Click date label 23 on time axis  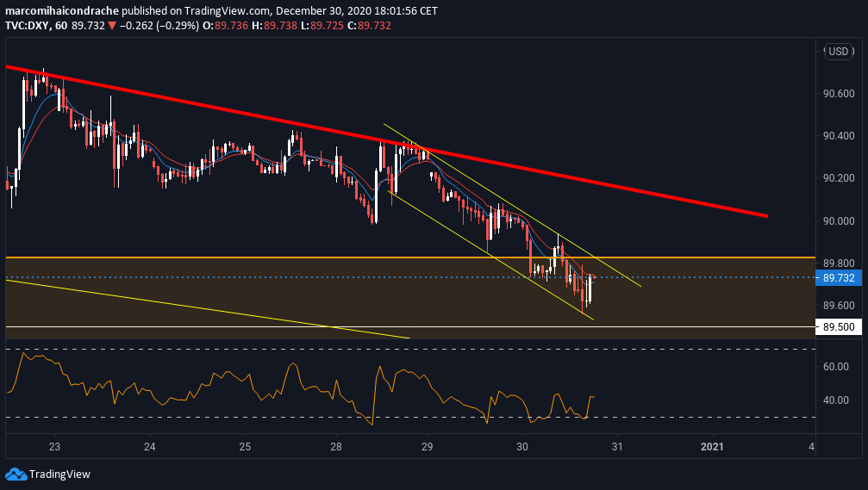(54, 446)
